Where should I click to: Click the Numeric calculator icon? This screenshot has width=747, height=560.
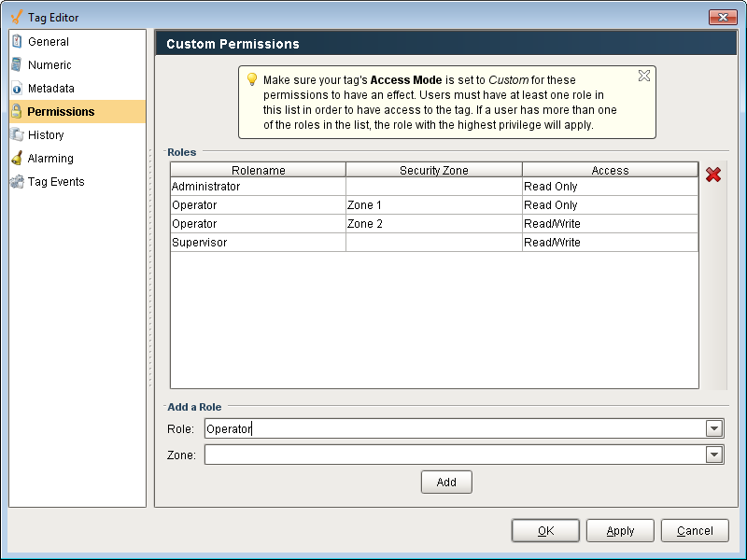pyautogui.click(x=17, y=65)
